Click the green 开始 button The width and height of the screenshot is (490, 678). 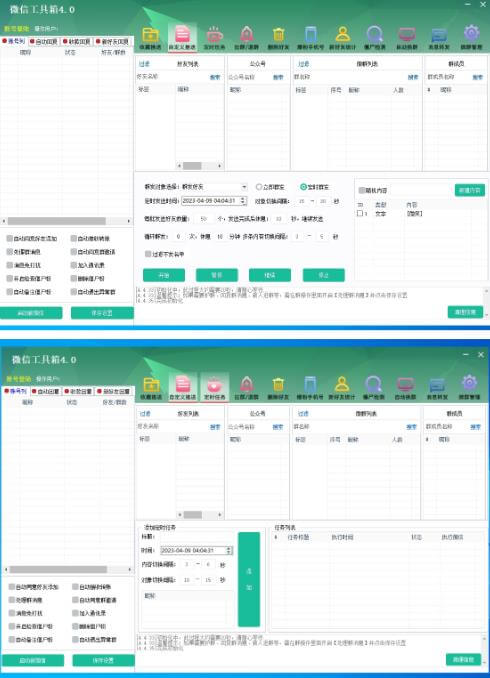click(164, 275)
